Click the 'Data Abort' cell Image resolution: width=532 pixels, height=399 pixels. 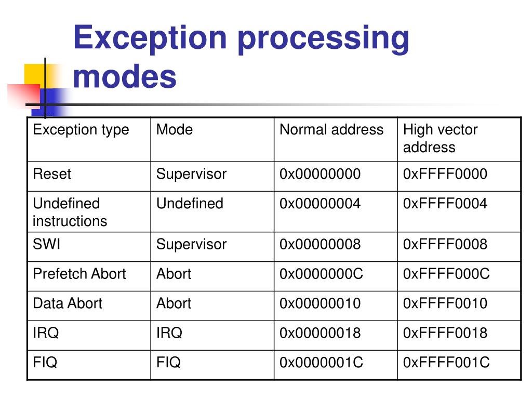click(x=89, y=305)
